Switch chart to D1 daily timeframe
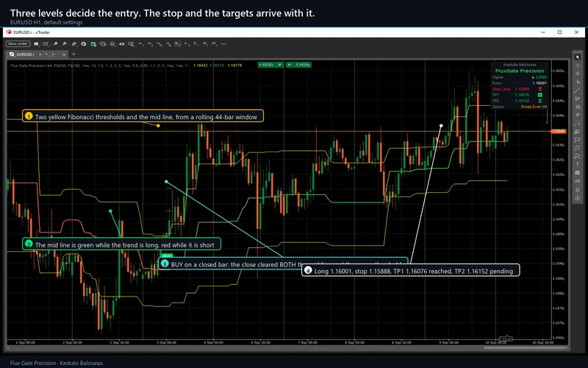Viewport: 588px width, 368px height. (x=196, y=44)
